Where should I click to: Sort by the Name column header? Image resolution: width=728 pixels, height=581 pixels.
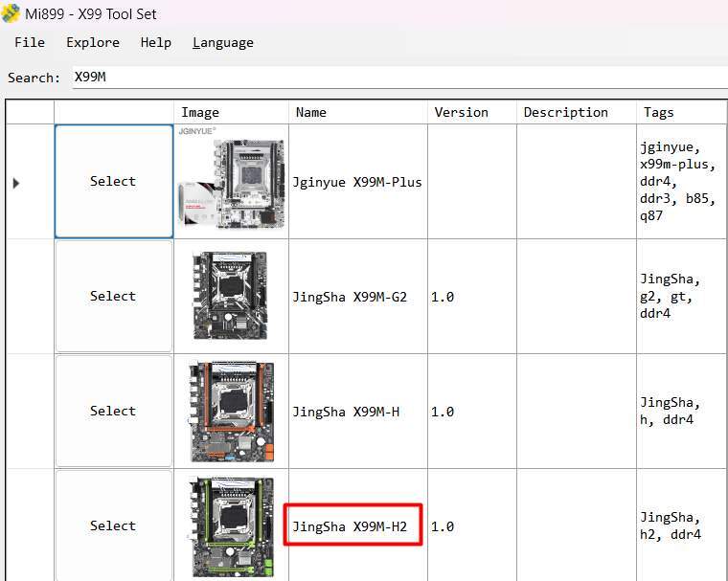tap(358, 112)
